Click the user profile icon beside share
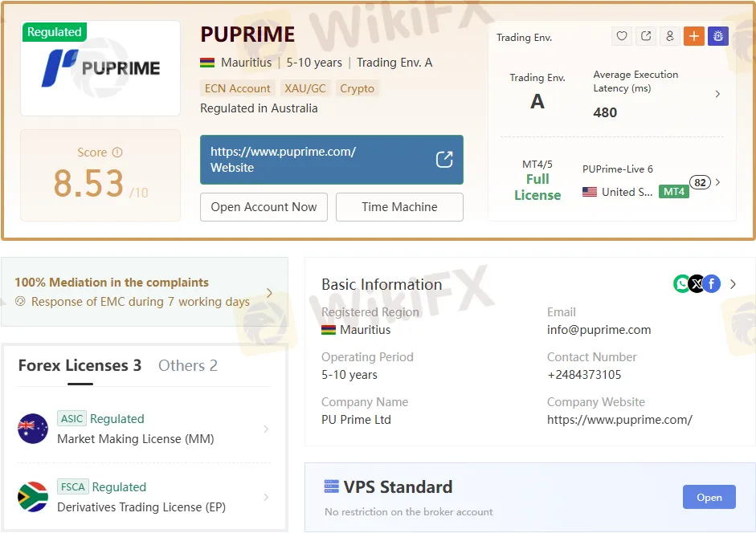 point(669,36)
